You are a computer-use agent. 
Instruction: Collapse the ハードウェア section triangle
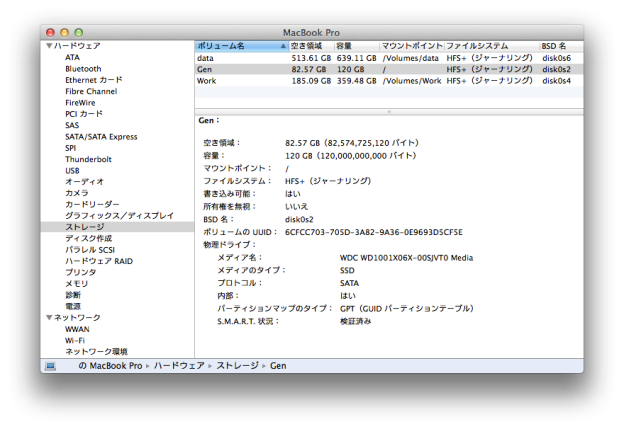(x=49, y=46)
